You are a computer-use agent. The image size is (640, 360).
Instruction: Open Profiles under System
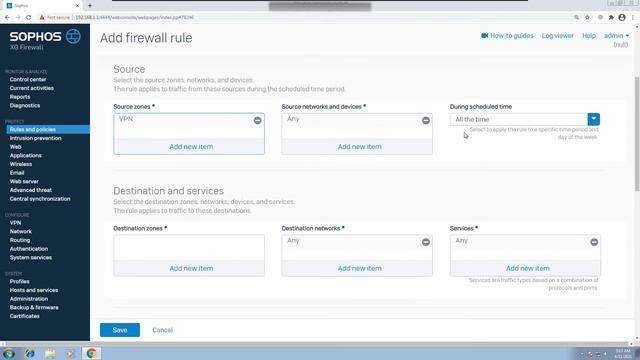[x=20, y=282]
